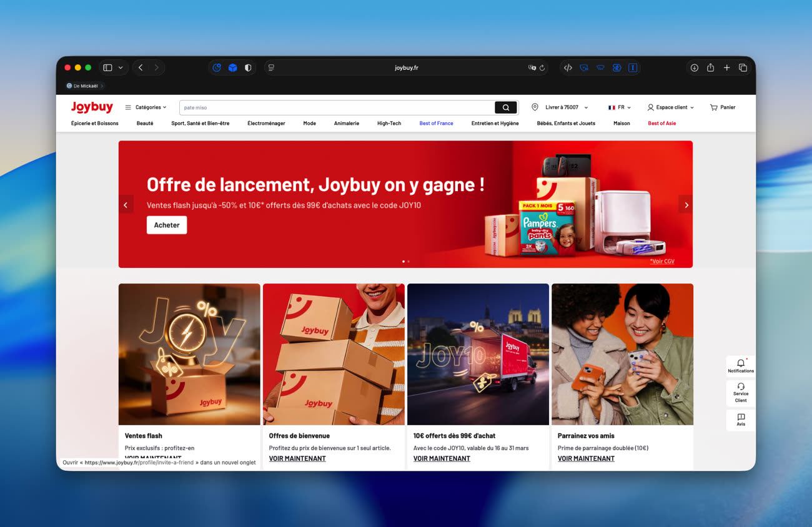
Task: Focus the product search field
Action: [337, 107]
